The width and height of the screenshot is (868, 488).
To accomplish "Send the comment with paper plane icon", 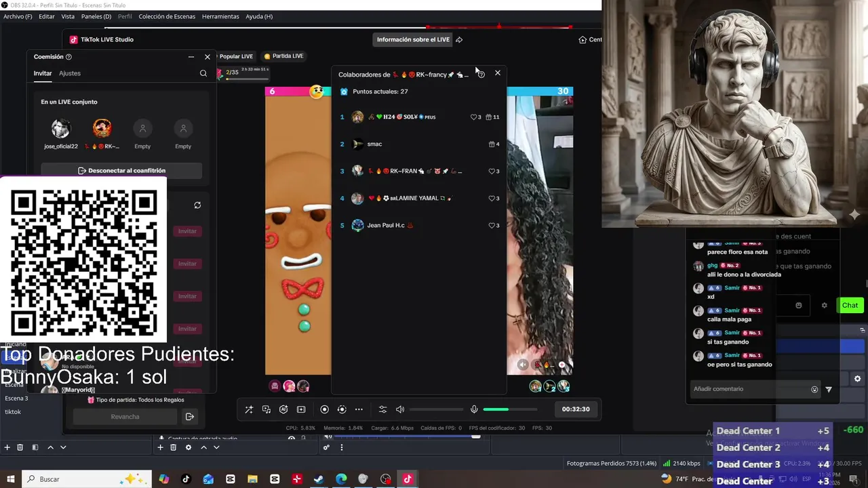I will point(829,390).
